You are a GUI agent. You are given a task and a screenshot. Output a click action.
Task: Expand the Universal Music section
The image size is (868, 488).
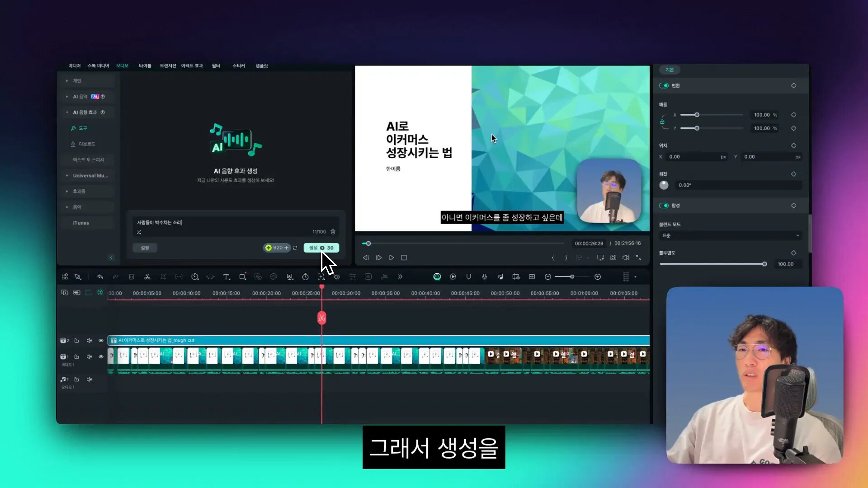(x=67, y=175)
